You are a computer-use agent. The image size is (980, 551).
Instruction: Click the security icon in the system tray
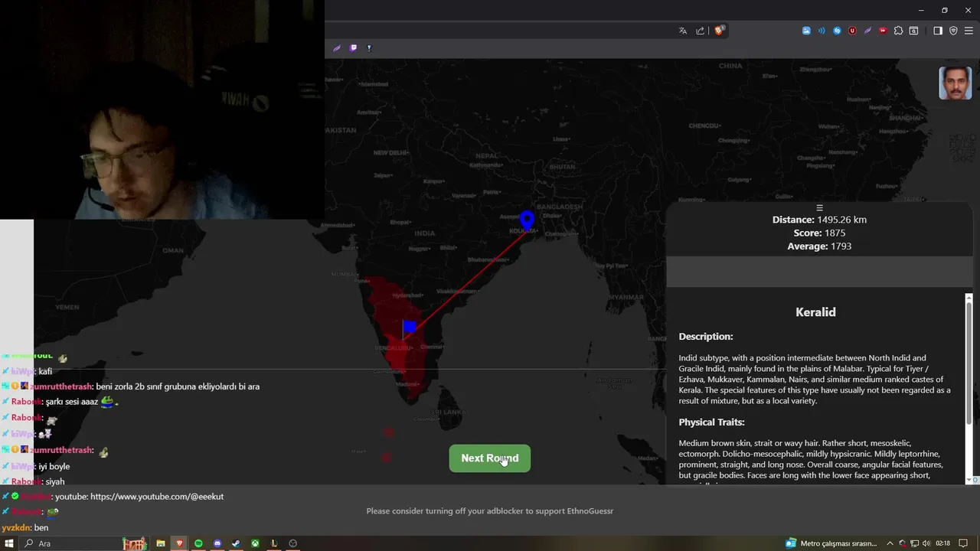[903, 543]
